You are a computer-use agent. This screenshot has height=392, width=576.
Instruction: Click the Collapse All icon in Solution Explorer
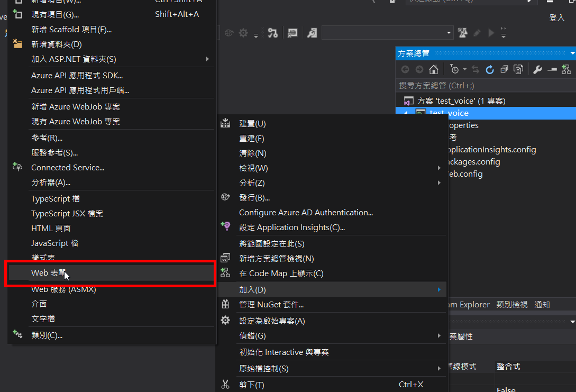click(504, 69)
